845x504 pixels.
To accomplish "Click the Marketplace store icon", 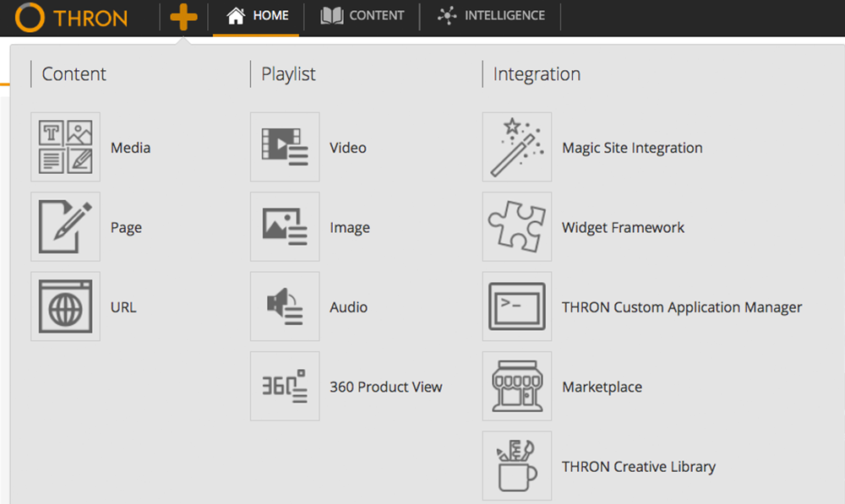I will pyautogui.click(x=517, y=386).
